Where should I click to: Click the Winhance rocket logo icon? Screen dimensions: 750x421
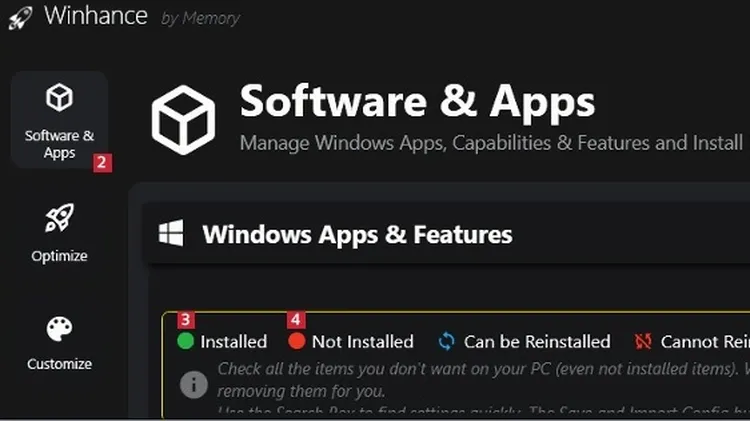[x=20, y=17]
